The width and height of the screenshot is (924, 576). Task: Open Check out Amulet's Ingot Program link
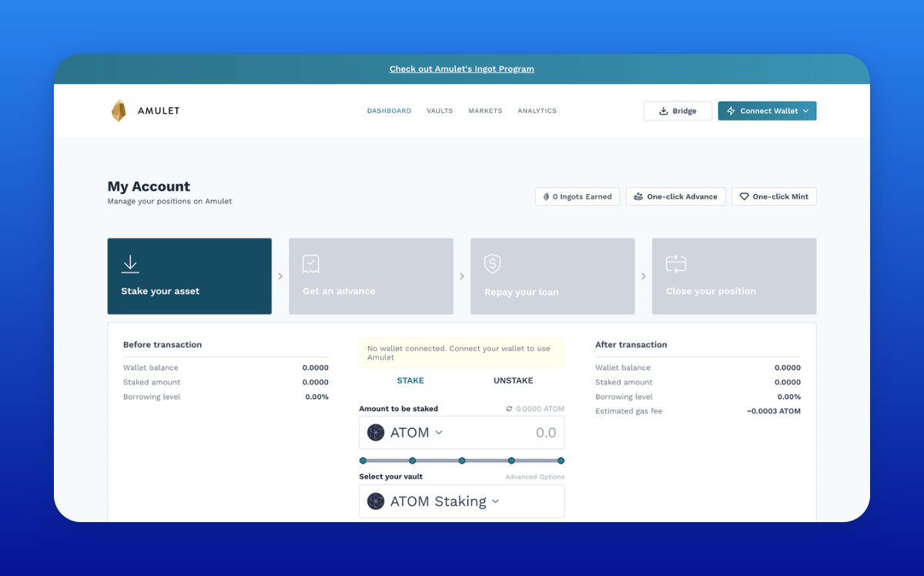[x=462, y=69]
